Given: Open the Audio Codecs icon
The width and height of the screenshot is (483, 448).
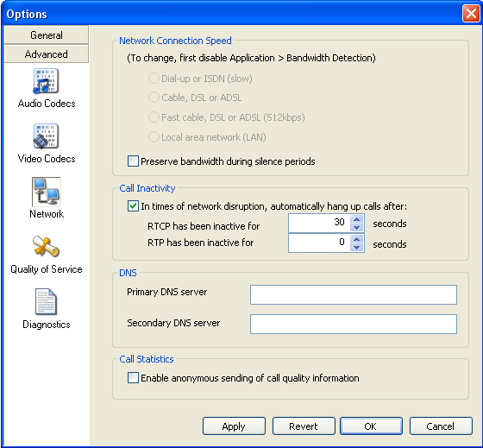Looking at the screenshot, I should (x=46, y=81).
